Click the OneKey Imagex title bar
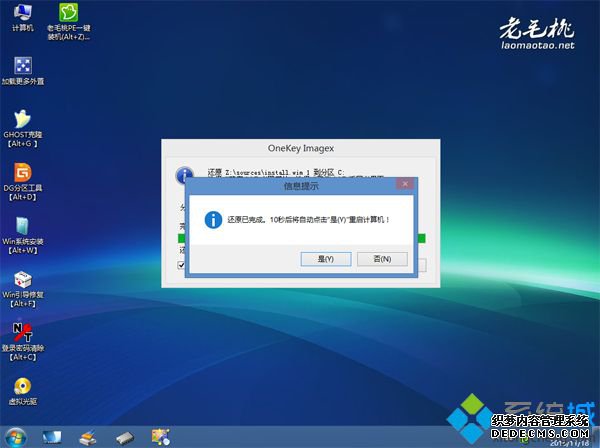Image resolution: width=600 pixels, height=448 pixels. coord(301,148)
